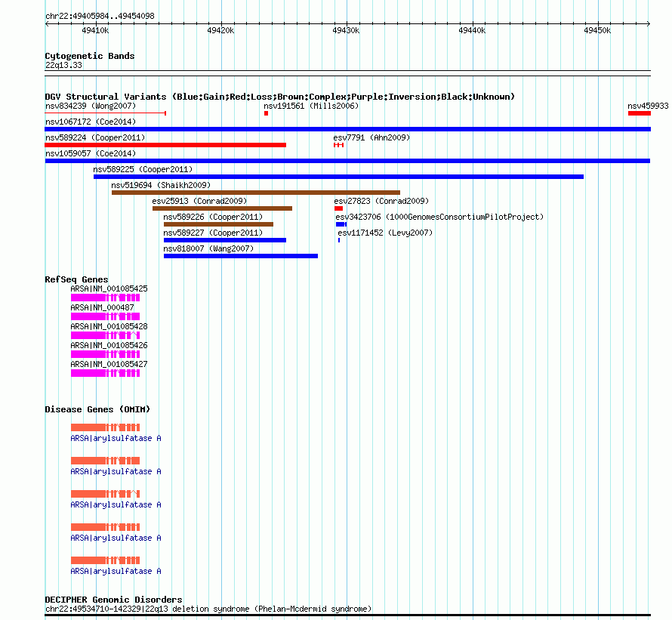Click the ARSA|NM_001085427 transcript glyph
Screen dimensions: 672x620
click(106, 373)
